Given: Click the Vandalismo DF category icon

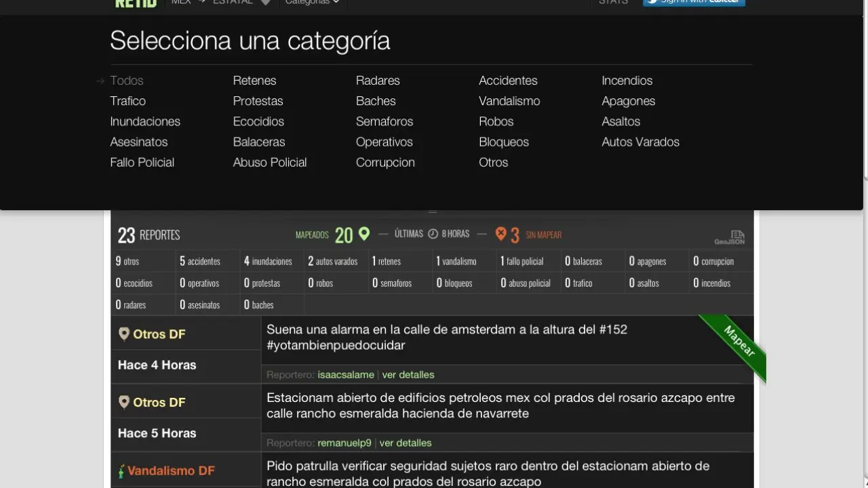Looking at the screenshot, I should click(121, 471).
